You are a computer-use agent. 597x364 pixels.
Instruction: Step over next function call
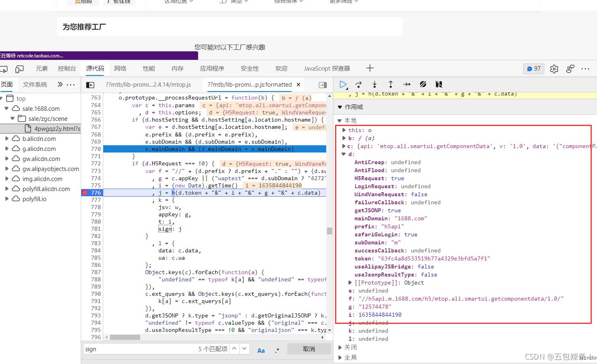pos(359,84)
